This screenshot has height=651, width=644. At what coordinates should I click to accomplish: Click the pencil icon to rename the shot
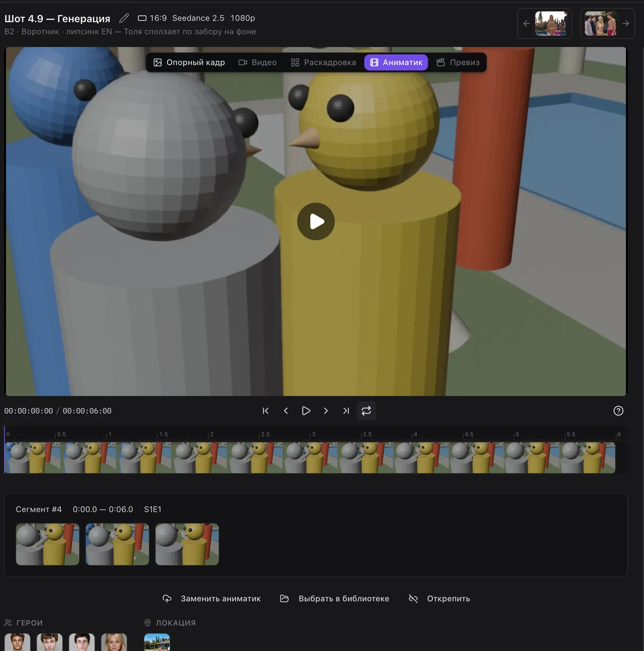click(x=124, y=18)
